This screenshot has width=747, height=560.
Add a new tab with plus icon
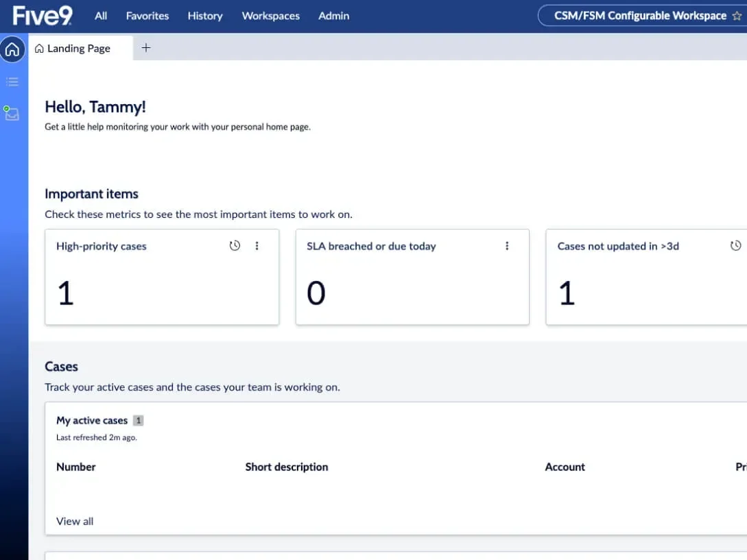pos(145,48)
